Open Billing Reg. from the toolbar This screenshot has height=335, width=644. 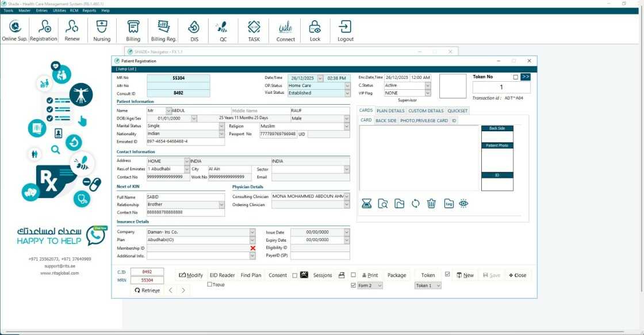coord(163,31)
